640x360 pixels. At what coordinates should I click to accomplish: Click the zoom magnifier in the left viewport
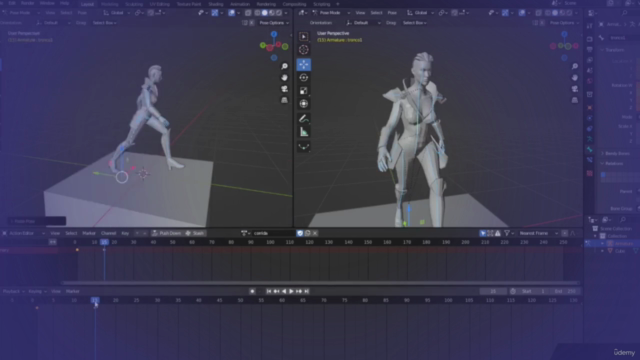(284, 66)
